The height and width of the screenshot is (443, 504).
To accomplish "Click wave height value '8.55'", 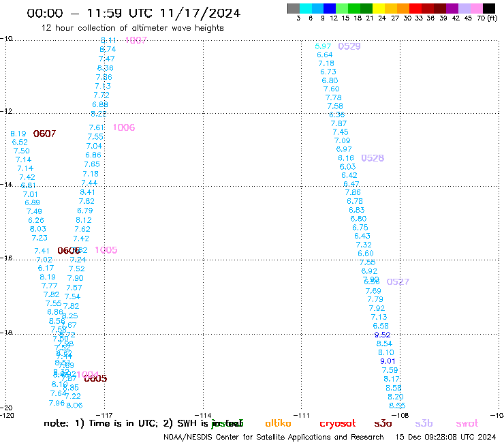I will pyautogui.click(x=397, y=406).
